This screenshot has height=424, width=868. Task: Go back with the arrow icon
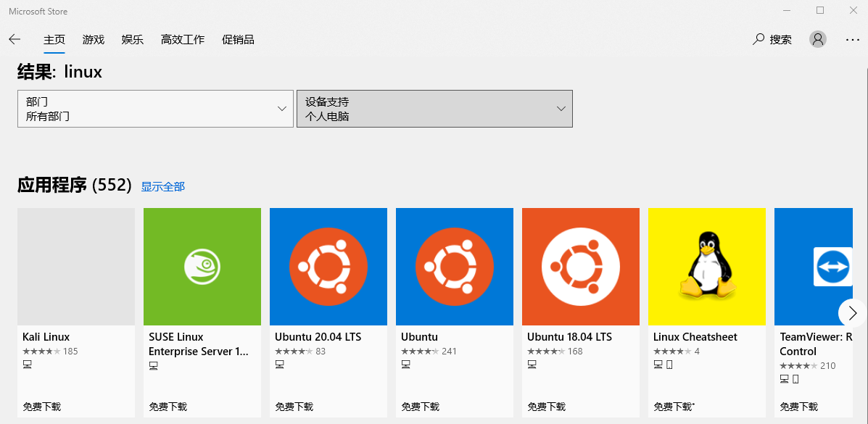[15, 39]
